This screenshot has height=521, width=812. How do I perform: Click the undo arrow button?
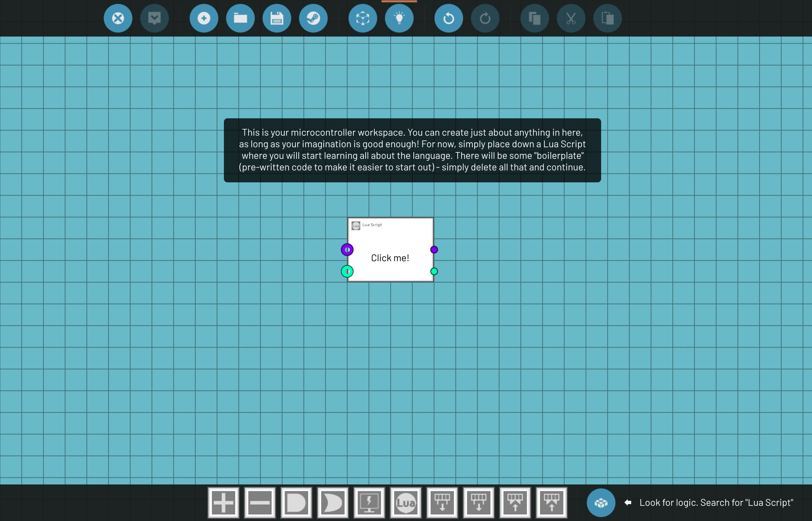pos(448,18)
